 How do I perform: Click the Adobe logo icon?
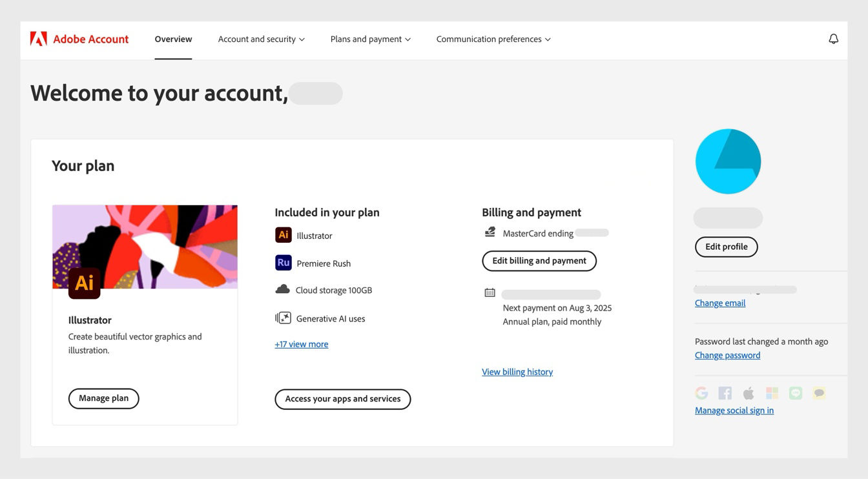coord(39,38)
